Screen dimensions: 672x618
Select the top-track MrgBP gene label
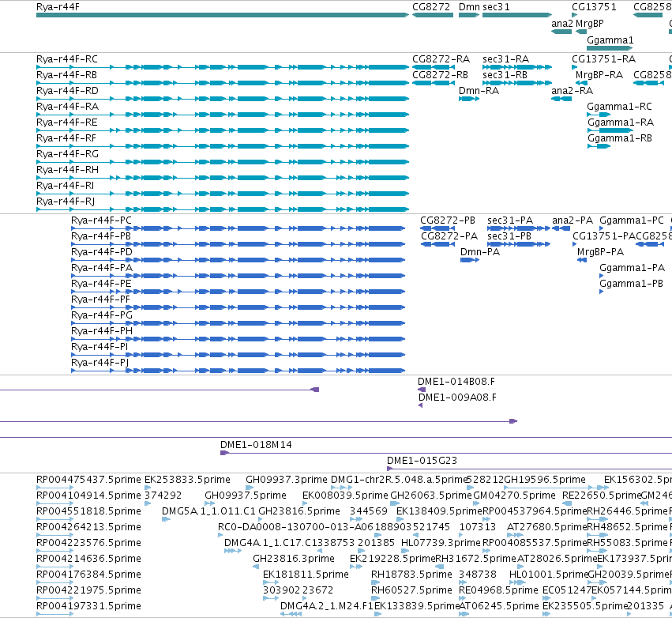coord(589,24)
